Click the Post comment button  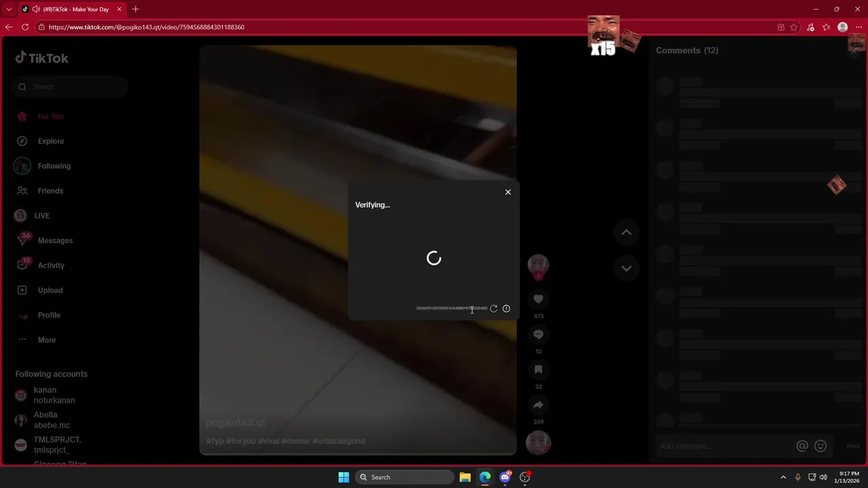[853, 446]
